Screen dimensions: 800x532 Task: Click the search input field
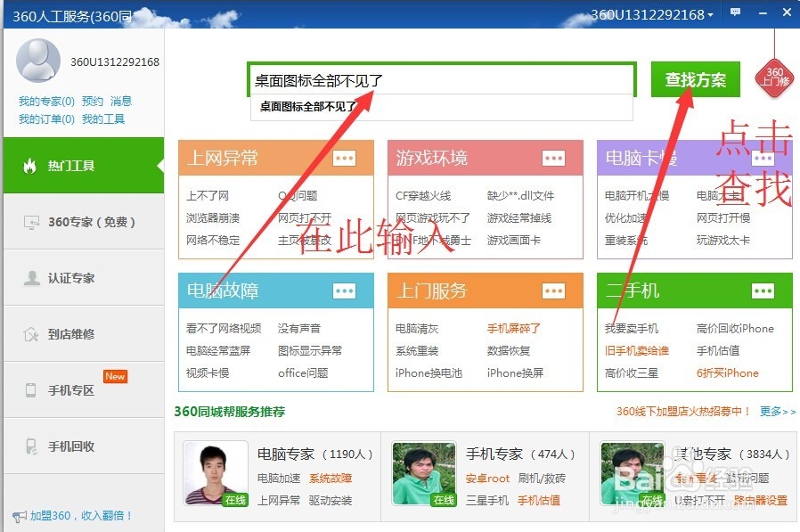tap(442, 79)
